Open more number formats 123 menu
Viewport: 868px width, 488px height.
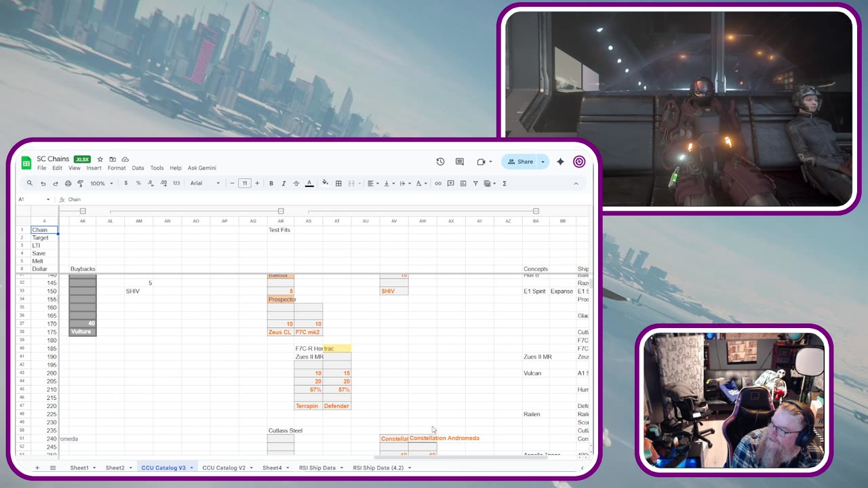pos(176,183)
